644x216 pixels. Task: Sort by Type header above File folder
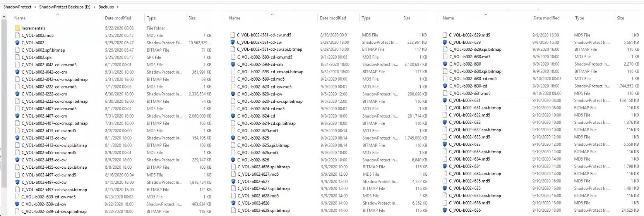point(151,18)
